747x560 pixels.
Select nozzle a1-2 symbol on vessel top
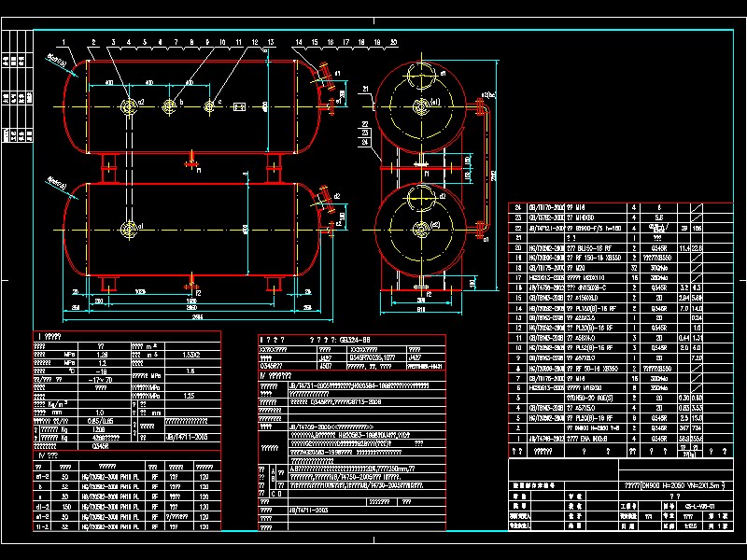pos(128,105)
